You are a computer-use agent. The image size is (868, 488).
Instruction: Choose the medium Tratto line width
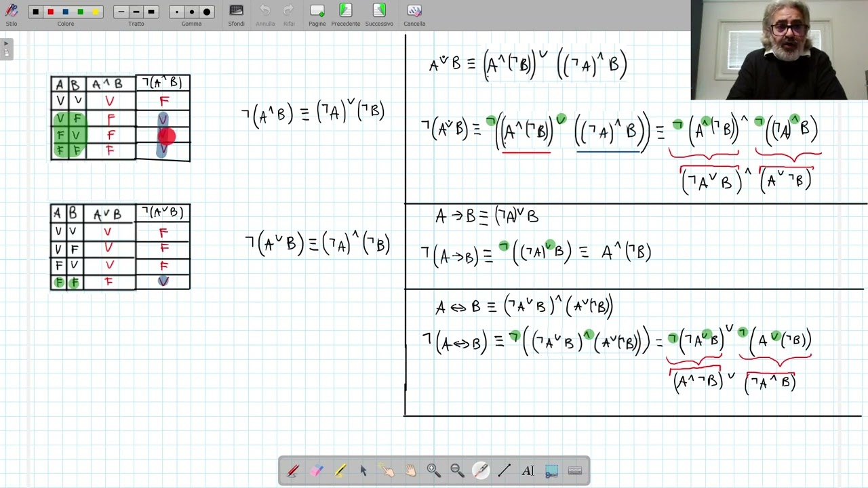[x=136, y=12]
